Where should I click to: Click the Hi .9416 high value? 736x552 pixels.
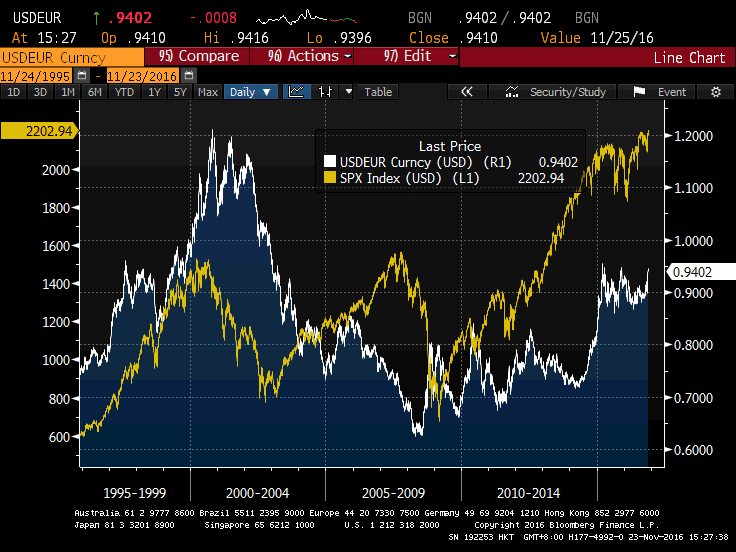236,38
